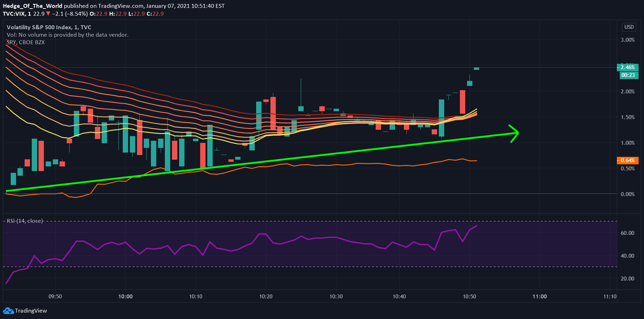644x319 pixels.
Task: Click the RSI (14, close) indicator legend
Action: 25,221
